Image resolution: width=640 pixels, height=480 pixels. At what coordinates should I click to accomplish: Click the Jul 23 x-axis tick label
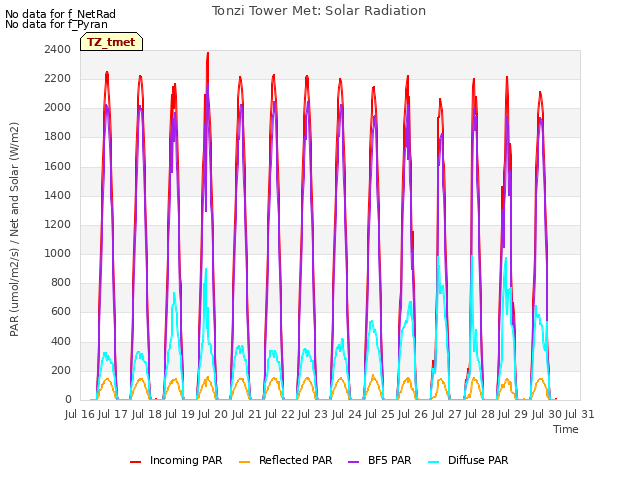click(x=313, y=414)
